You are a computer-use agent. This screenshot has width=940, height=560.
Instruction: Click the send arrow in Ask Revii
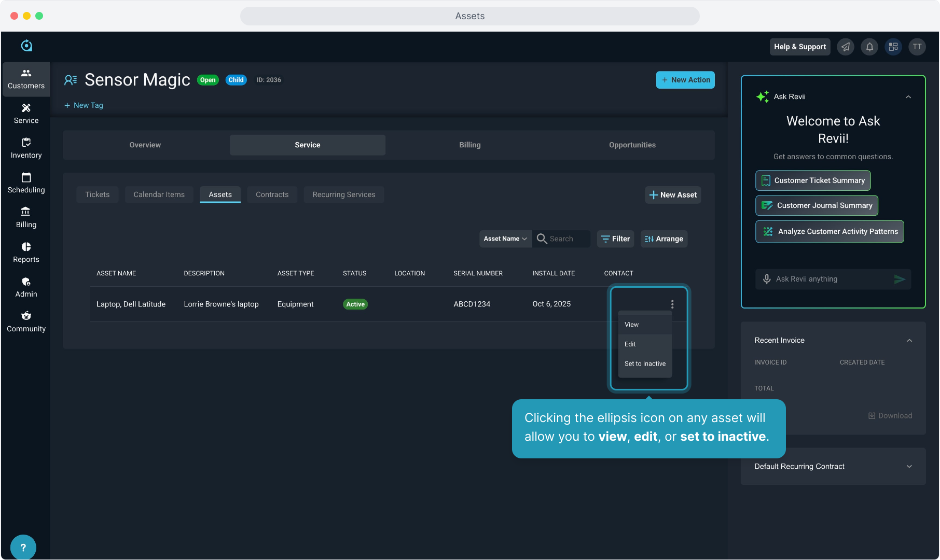point(900,279)
